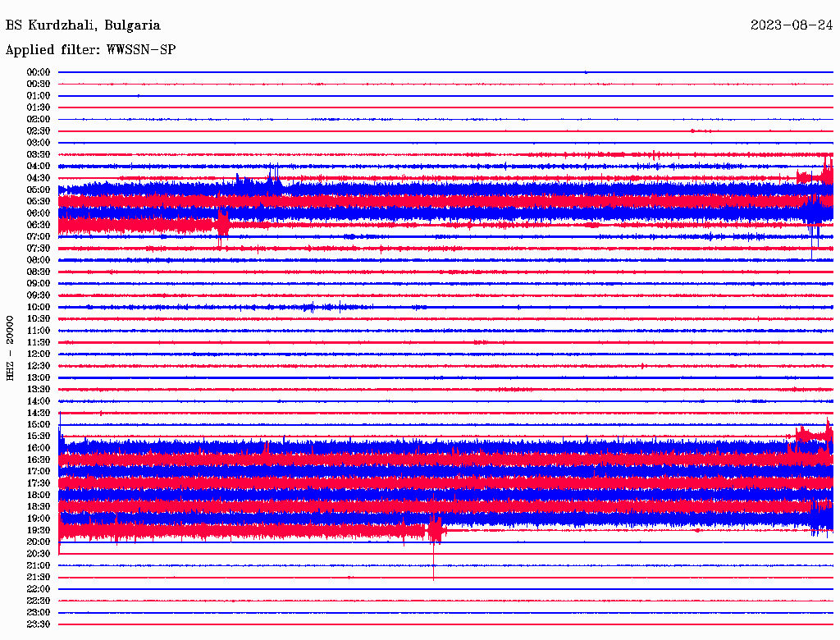Click the '16:30' time label
Image resolution: width=840 pixels, height=640 pixels.
(39, 460)
